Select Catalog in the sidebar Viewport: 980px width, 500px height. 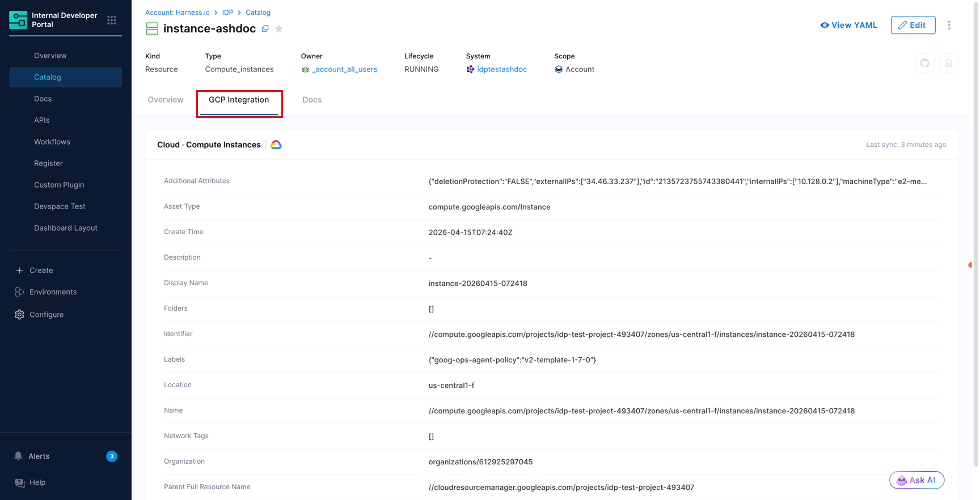[65, 77]
